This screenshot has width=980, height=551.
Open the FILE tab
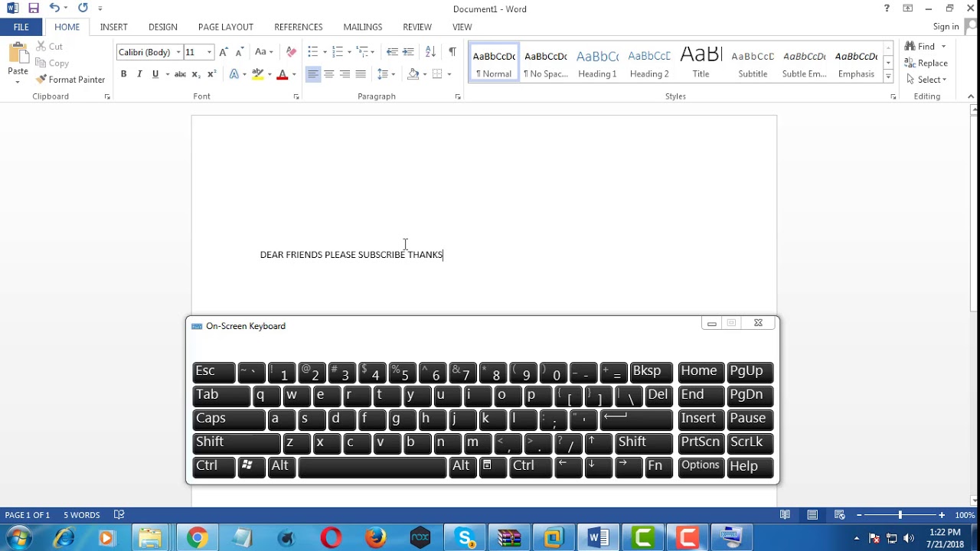tap(21, 27)
